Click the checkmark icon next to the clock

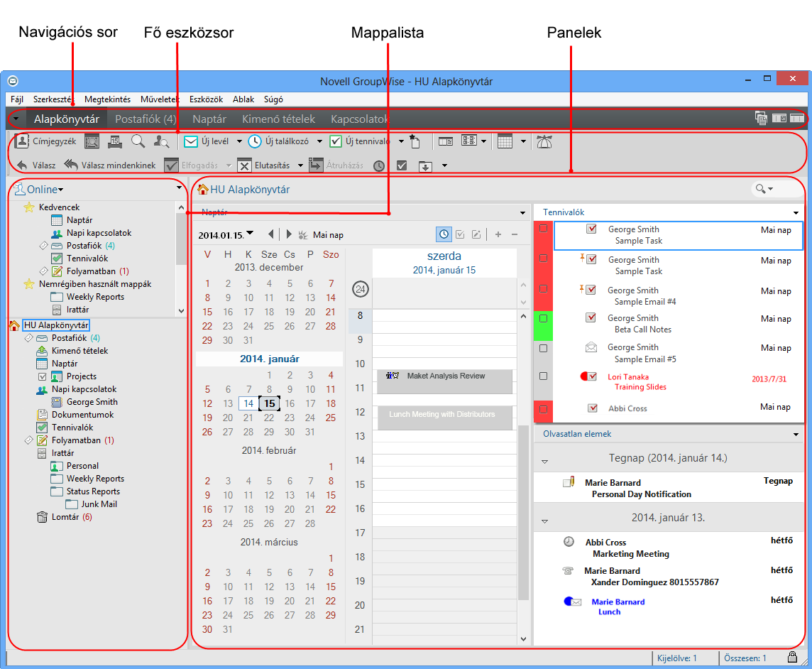401,165
